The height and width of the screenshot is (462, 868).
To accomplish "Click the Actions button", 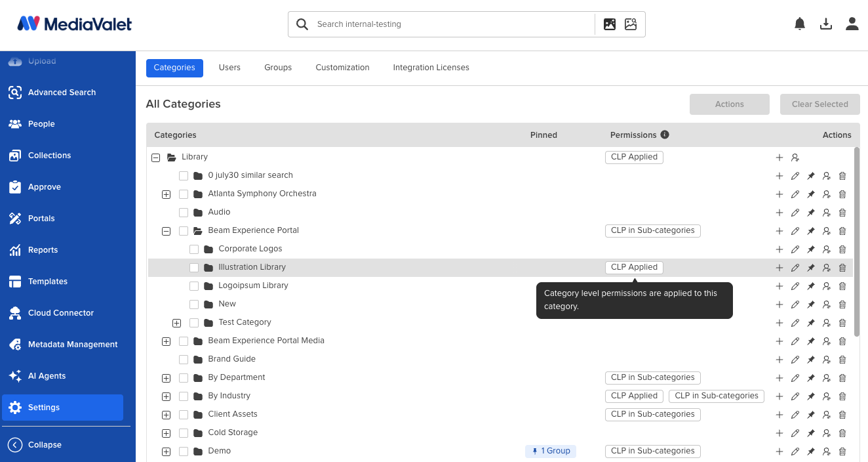I will tap(729, 104).
